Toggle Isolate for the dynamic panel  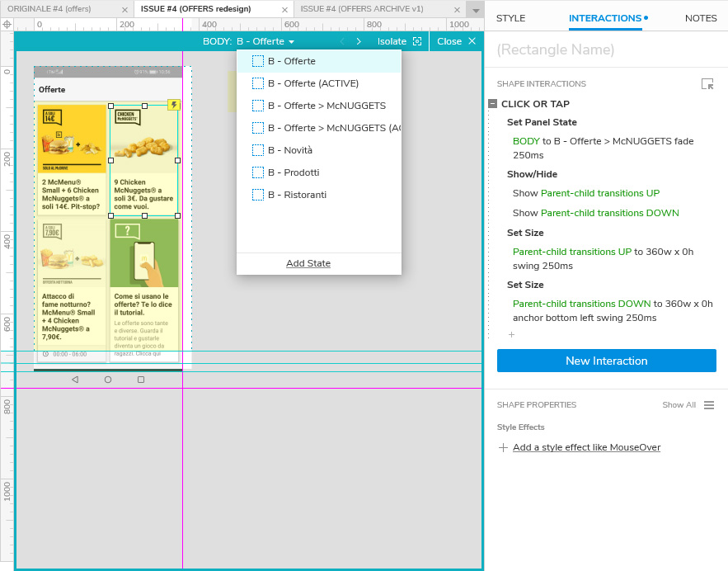[x=399, y=41]
